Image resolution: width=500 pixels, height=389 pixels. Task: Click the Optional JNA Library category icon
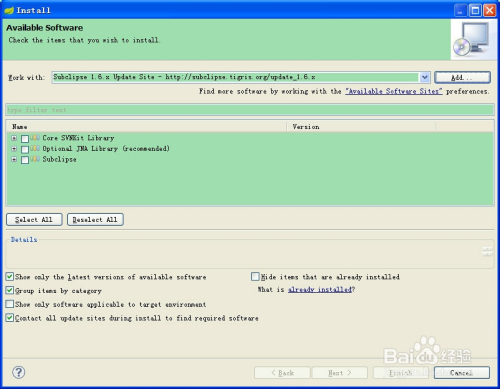point(35,148)
